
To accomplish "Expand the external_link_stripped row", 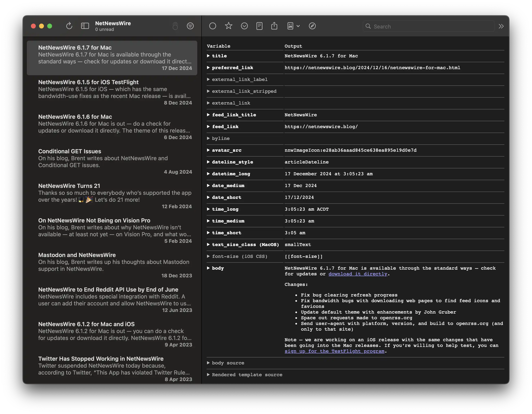I will click(x=208, y=91).
